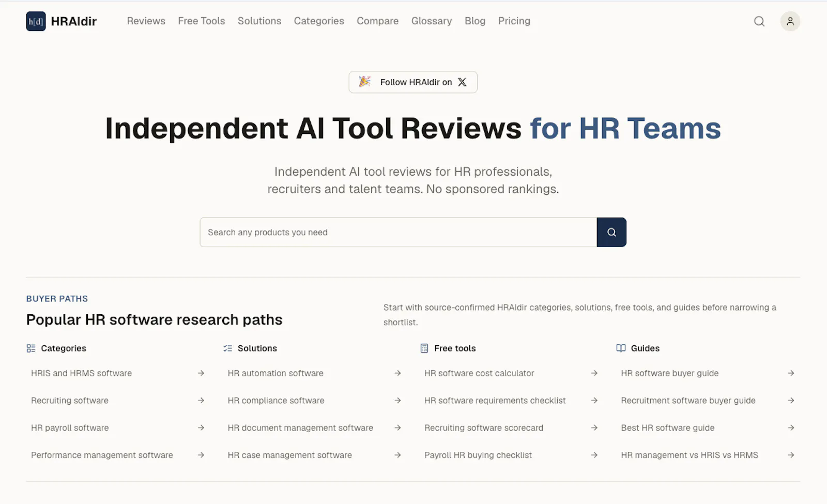Open the Reviews nav item
Viewport: 827px width, 504px height.
146,21
